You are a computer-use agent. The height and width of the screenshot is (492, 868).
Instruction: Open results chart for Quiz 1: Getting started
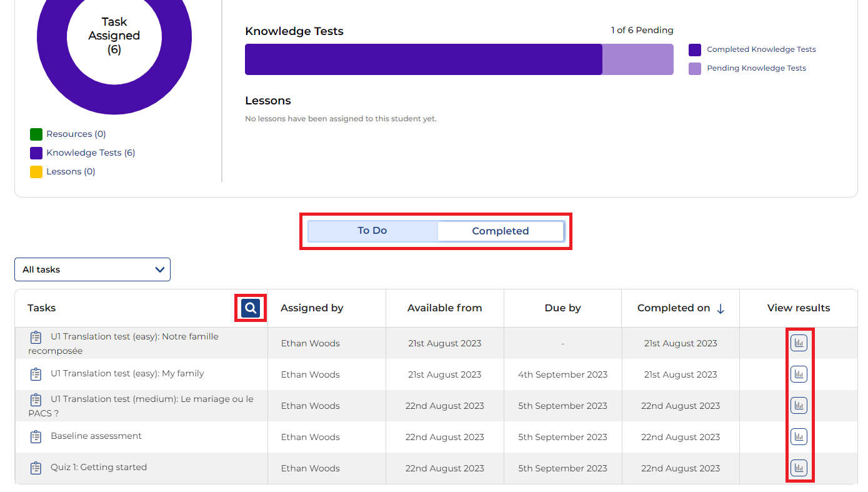point(799,468)
